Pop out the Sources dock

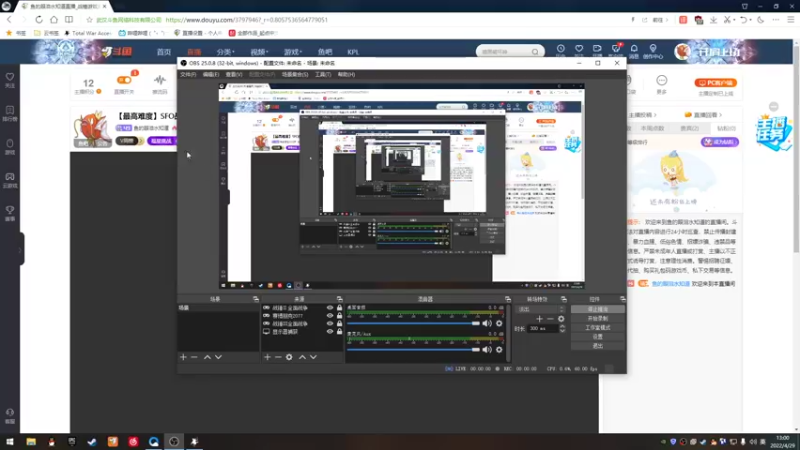[339, 299]
